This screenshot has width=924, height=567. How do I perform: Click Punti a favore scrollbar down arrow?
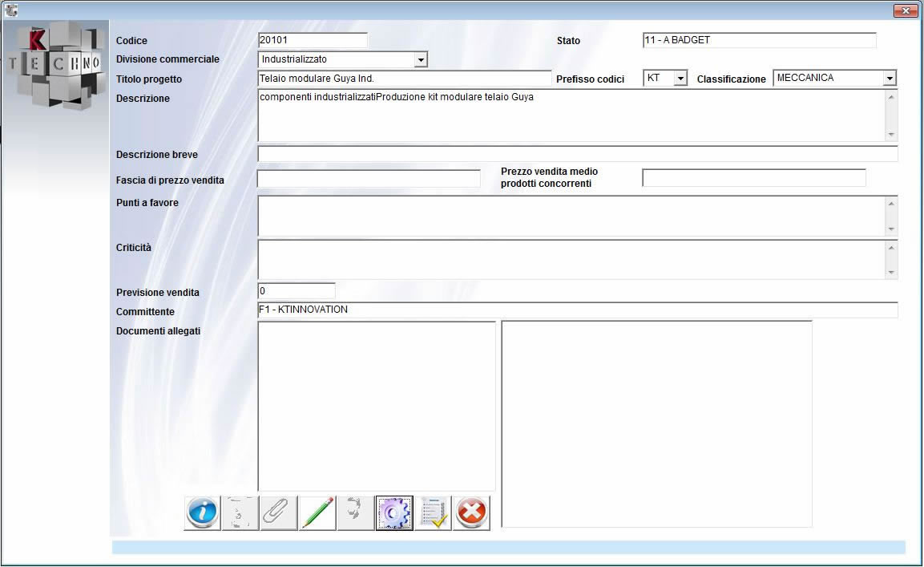pyautogui.click(x=891, y=229)
